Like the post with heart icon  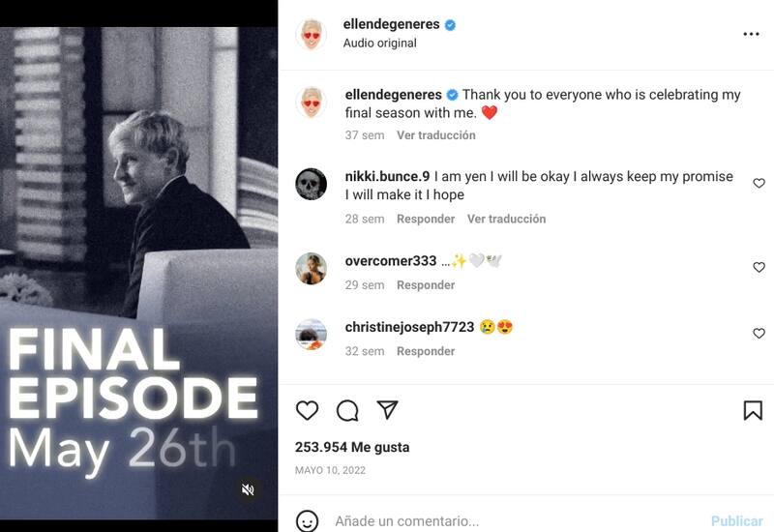point(307,410)
